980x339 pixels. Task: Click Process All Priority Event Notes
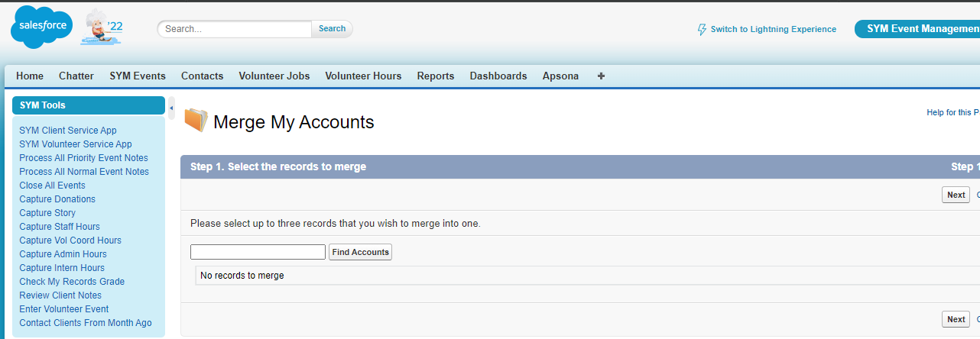point(84,158)
